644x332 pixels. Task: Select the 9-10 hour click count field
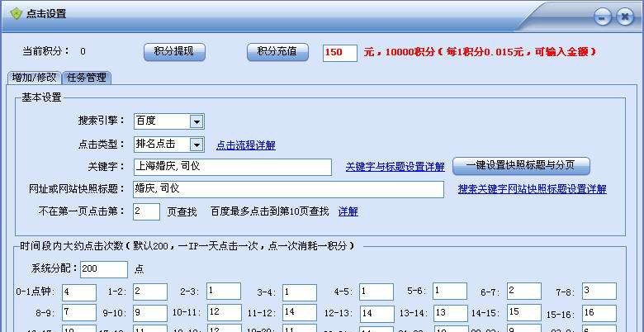[x=150, y=313]
